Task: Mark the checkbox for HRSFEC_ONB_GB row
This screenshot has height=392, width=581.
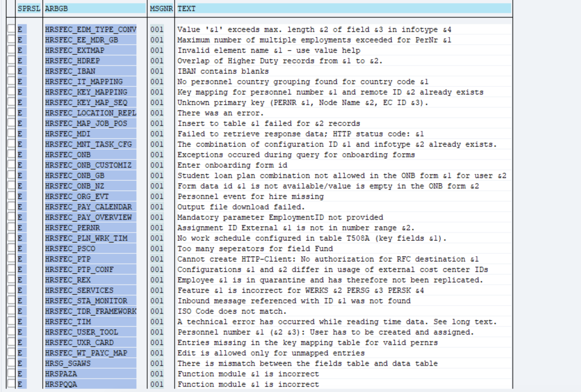Action: point(11,175)
